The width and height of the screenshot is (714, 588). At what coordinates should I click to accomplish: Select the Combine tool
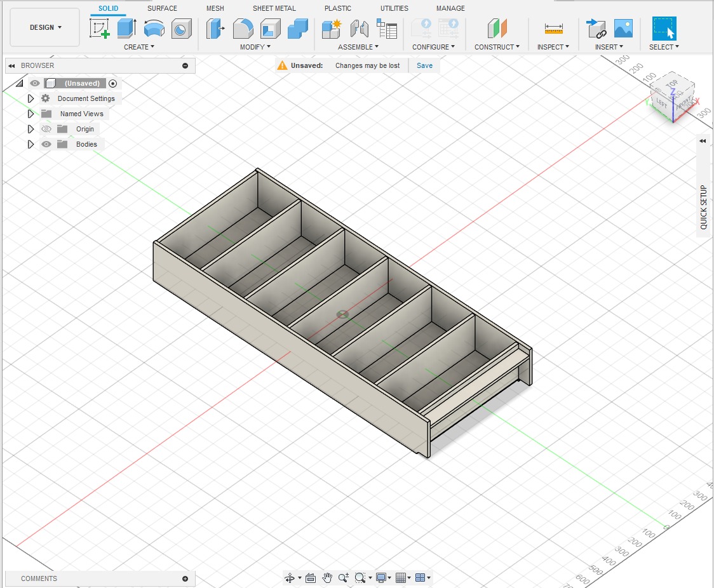[x=298, y=28]
